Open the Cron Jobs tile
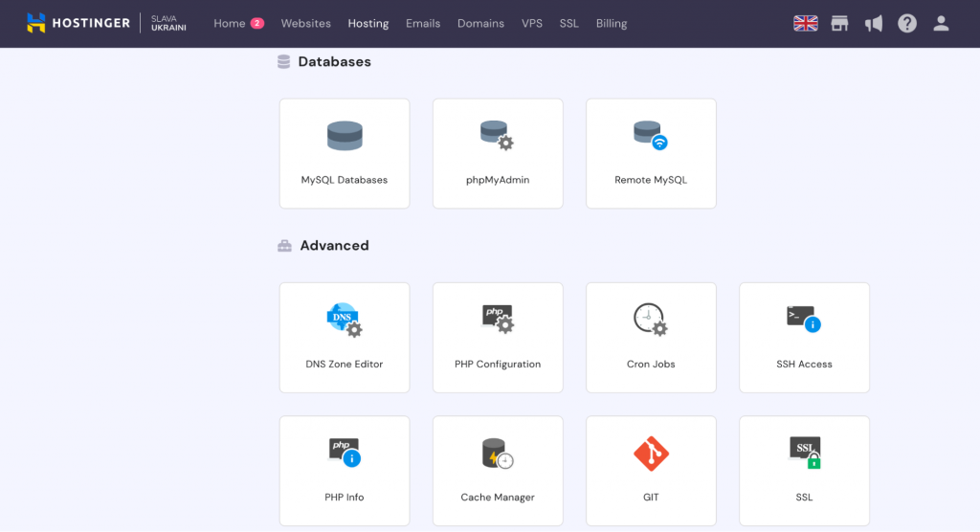This screenshot has height=532, width=980. tap(651, 337)
